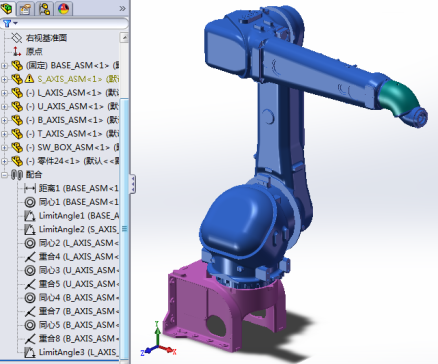The width and height of the screenshot is (438, 364).
Task: Open the DisplayManager appearance tab
Action: pos(63,8)
